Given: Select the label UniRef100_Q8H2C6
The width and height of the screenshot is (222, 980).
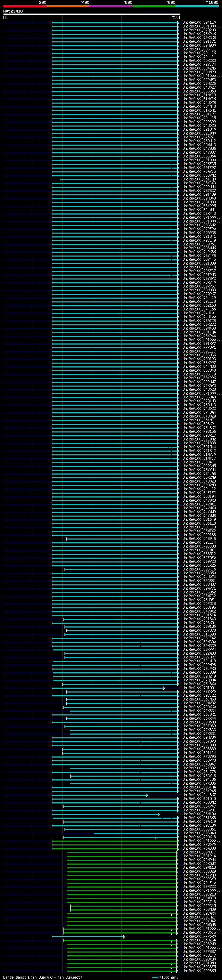Looking at the screenshot, I should (x=199, y=84).
